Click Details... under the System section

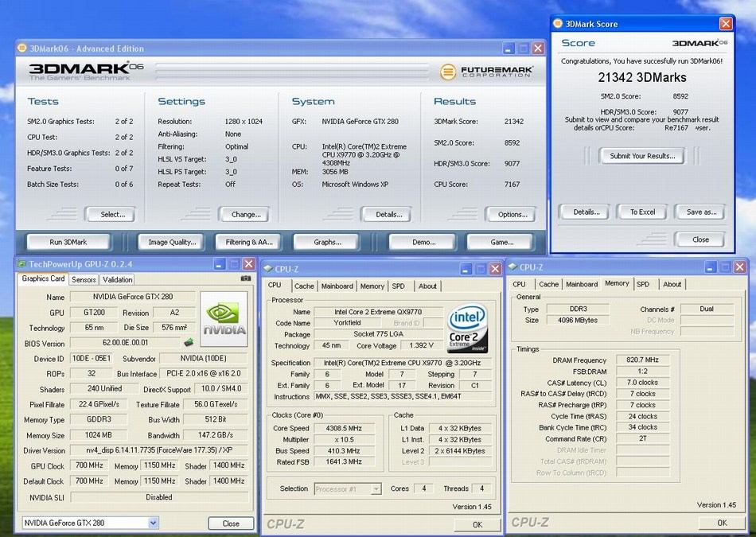[388, 215]
